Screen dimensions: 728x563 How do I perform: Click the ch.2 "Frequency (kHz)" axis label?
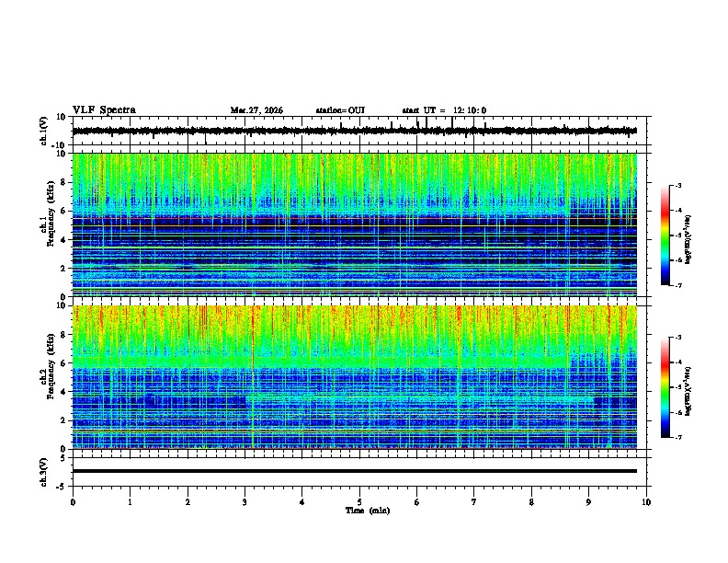coord(51,365)
